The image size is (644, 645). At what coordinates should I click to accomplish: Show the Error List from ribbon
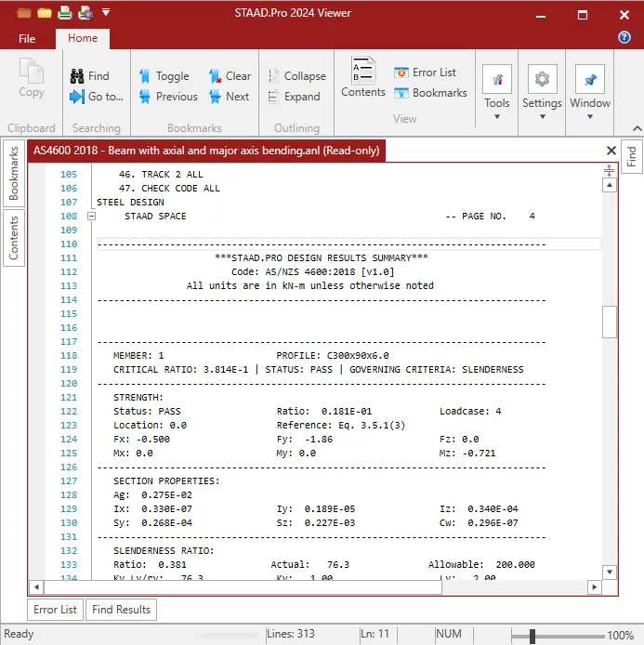pyautogui.click(x=425, y=72)
